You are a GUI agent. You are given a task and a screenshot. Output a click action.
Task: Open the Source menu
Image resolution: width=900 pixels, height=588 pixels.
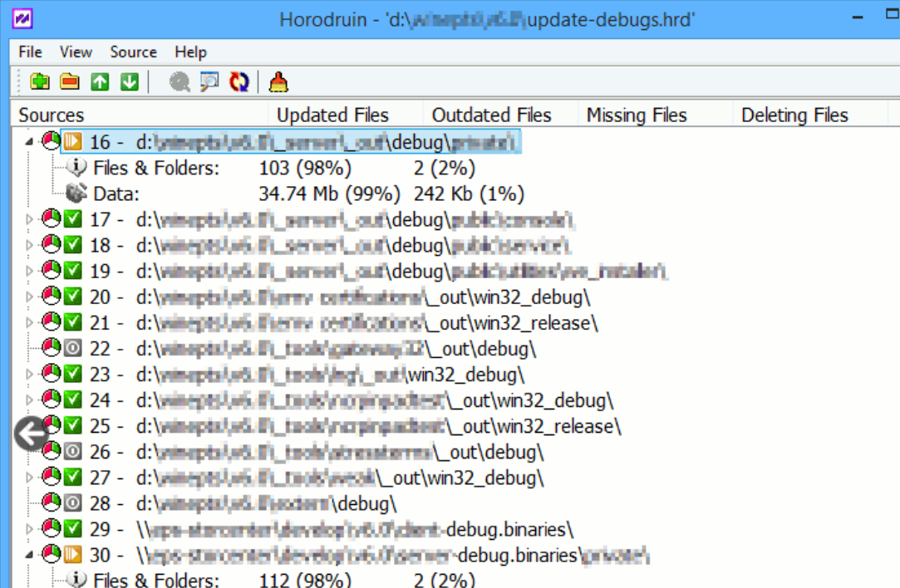point(133,51)
